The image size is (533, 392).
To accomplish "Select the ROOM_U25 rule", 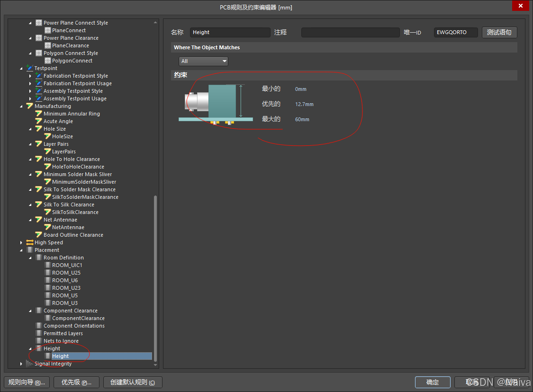I will click(x=66, y=273).
